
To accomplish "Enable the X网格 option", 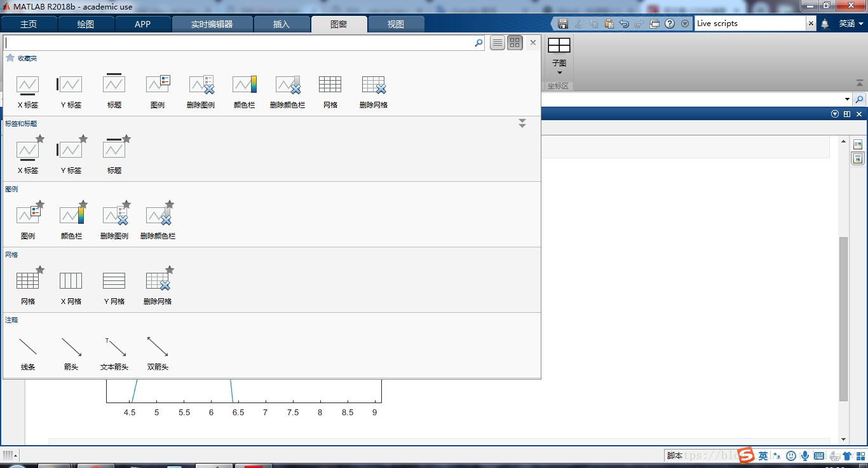I will [x=71, y=288].
